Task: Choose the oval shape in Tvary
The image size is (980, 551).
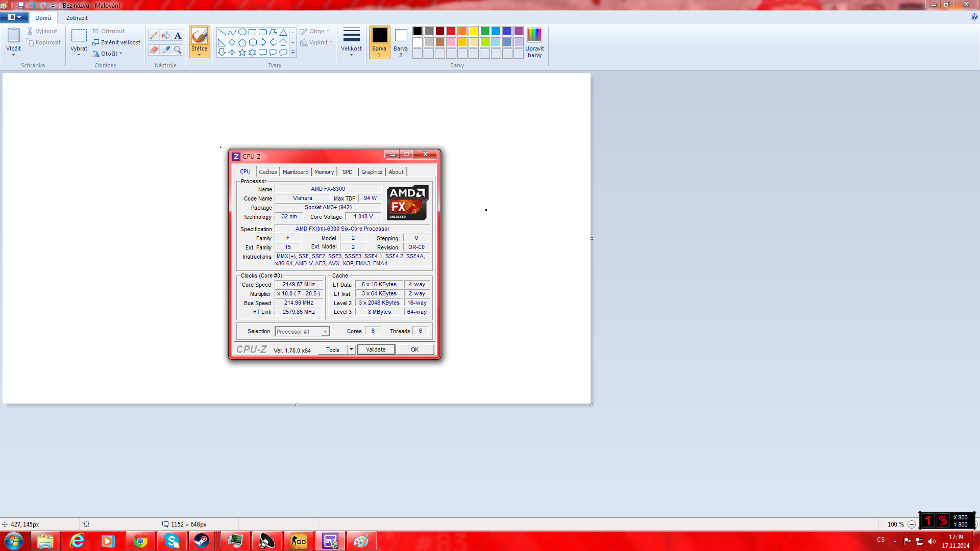Action: point(242,32)
